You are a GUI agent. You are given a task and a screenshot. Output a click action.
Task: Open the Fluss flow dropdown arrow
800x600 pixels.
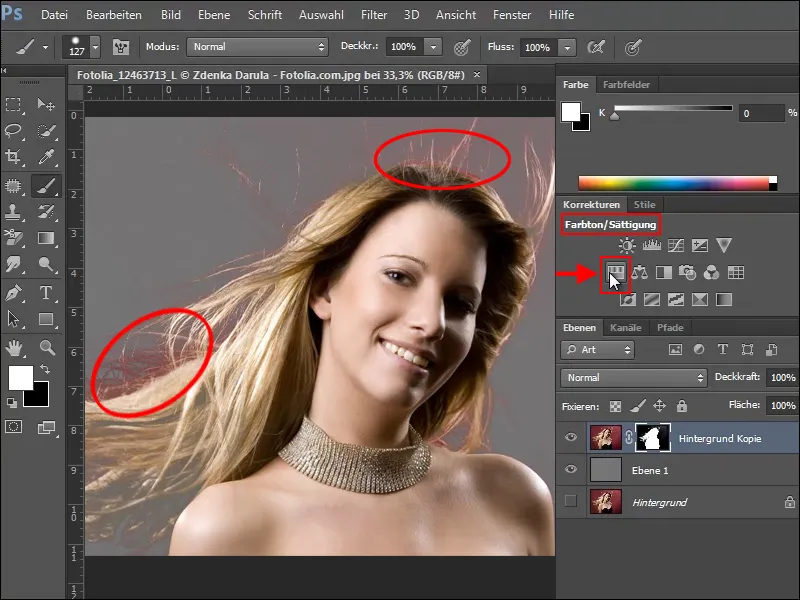coord(567,47)
